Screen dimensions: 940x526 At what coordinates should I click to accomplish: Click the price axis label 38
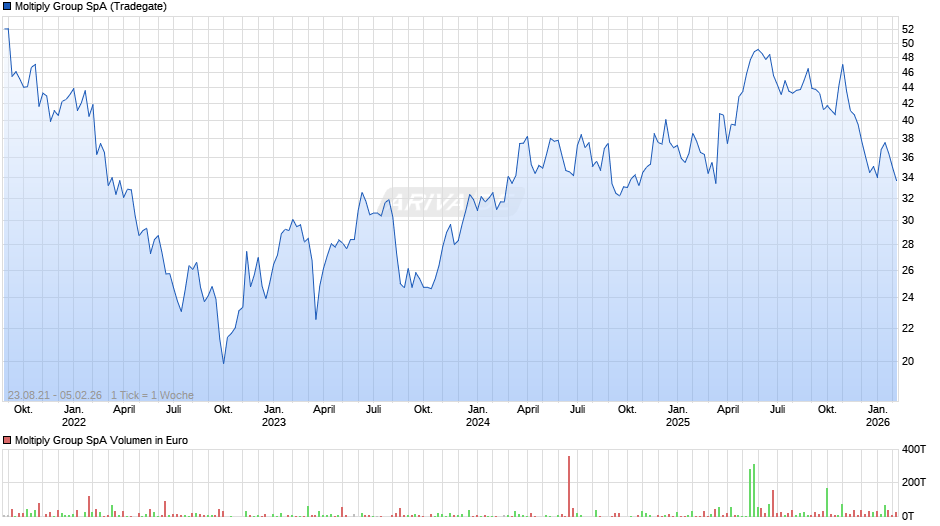[x=908, y=139]
